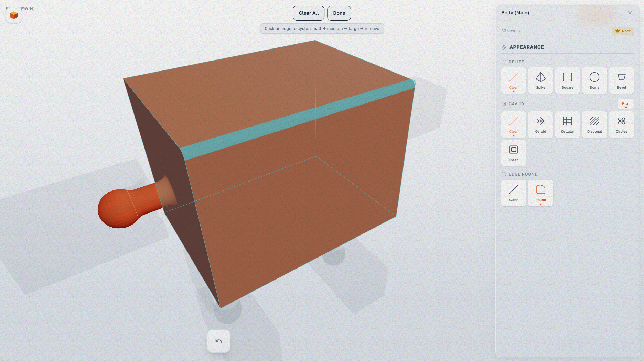Toggle the Flat cavity mode

626,104
